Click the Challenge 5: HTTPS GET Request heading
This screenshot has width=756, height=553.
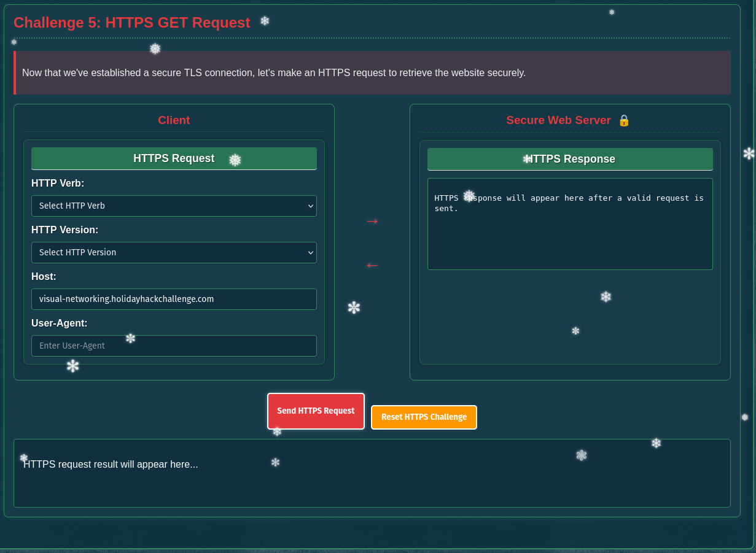133,22
